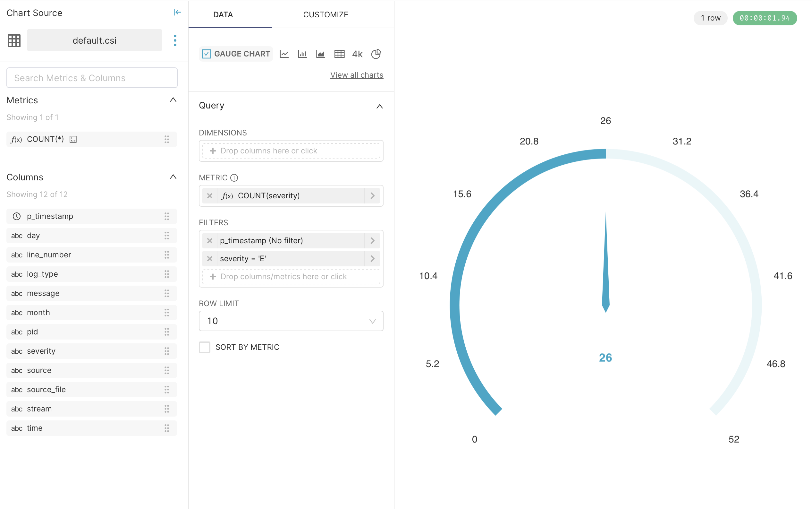Select the area chart icon
Viewport: 812px width, 509px height.
tap(321, 54)
